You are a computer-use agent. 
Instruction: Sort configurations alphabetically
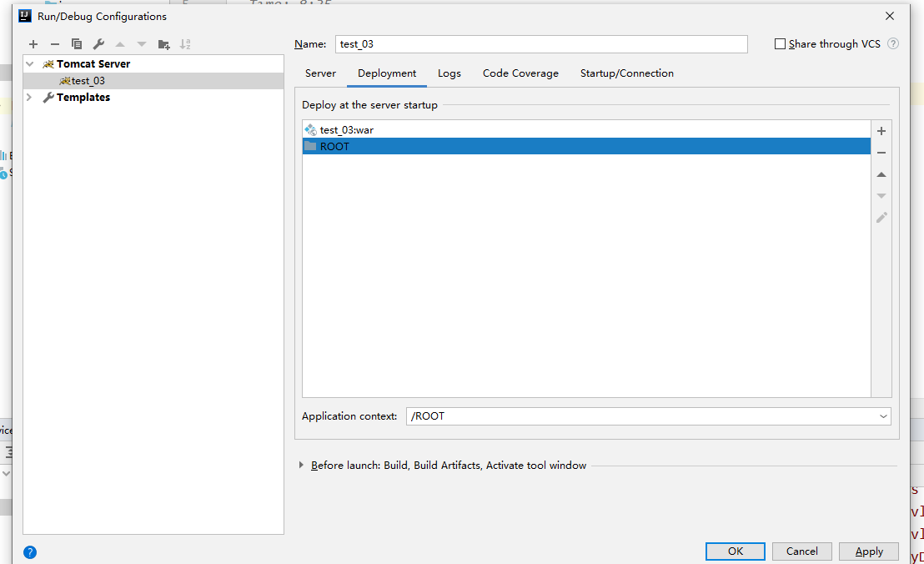pyautogui.click(x=185, y=44)
